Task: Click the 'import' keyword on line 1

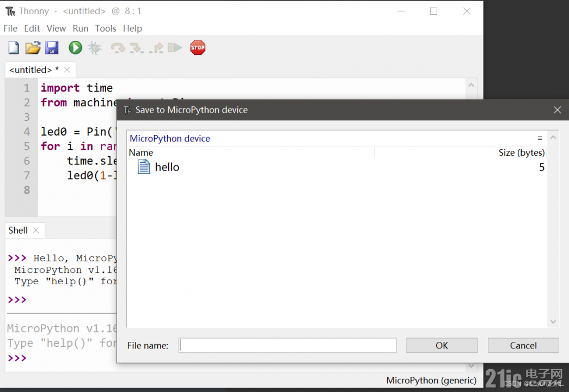Action: pos(60,88)
